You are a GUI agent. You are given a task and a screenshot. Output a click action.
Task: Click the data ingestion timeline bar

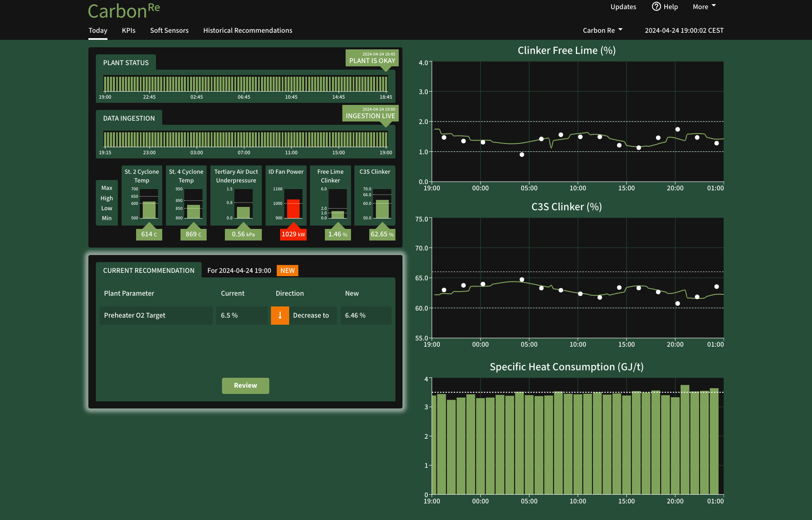point(245,139)
